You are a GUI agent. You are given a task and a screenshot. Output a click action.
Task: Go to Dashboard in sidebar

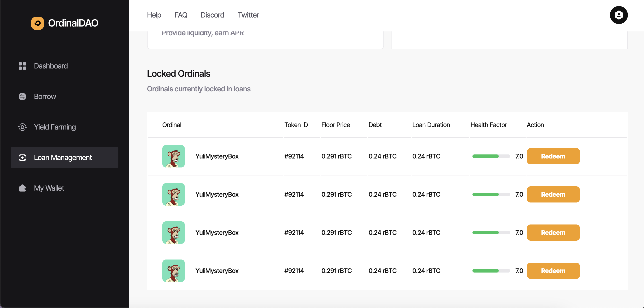(51, 66)
